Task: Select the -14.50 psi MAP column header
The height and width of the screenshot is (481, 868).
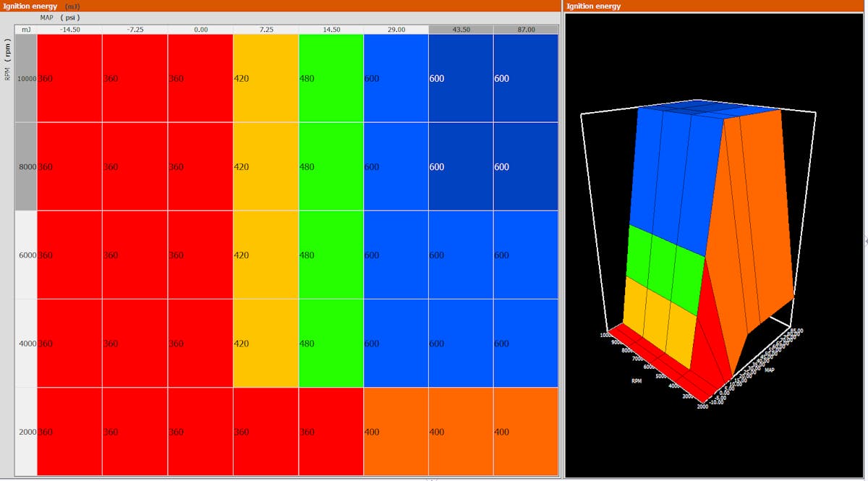Action: coord(69,30)
